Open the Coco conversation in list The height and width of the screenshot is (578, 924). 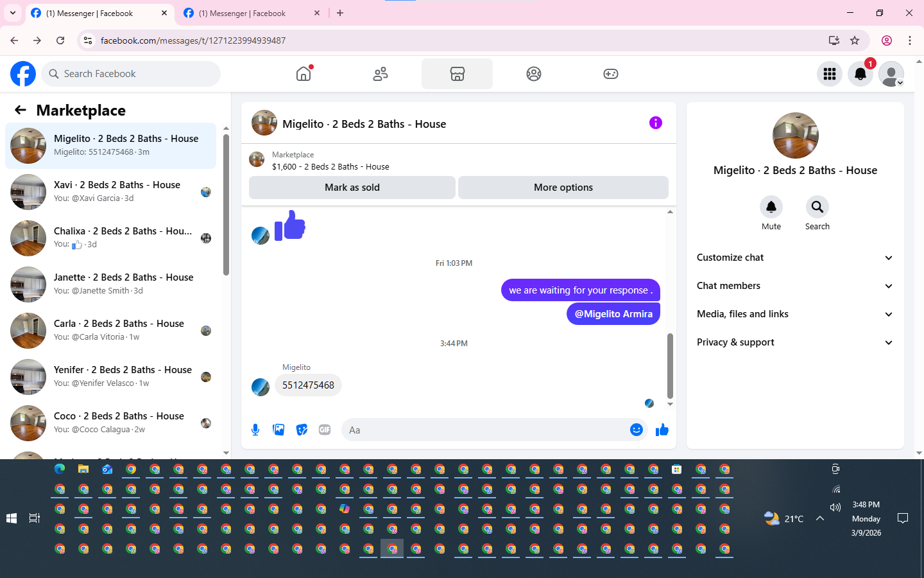point(110,423)
